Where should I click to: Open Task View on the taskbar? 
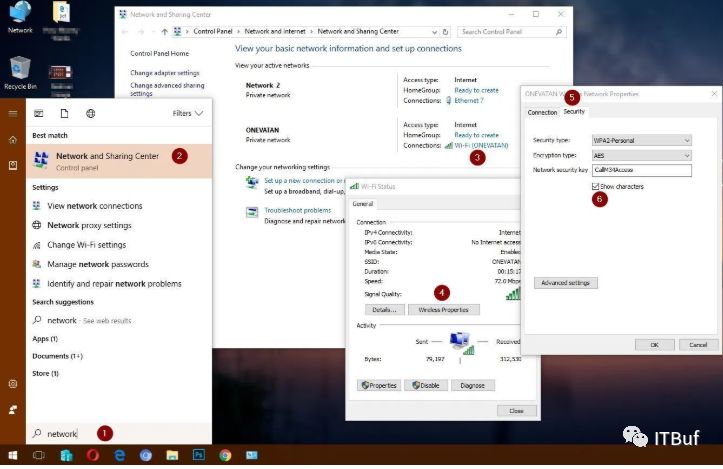click(x=39, y=456)
